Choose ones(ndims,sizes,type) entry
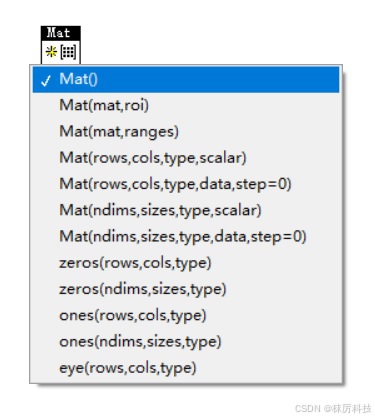The image size is (375, 420). coord(186,342)
